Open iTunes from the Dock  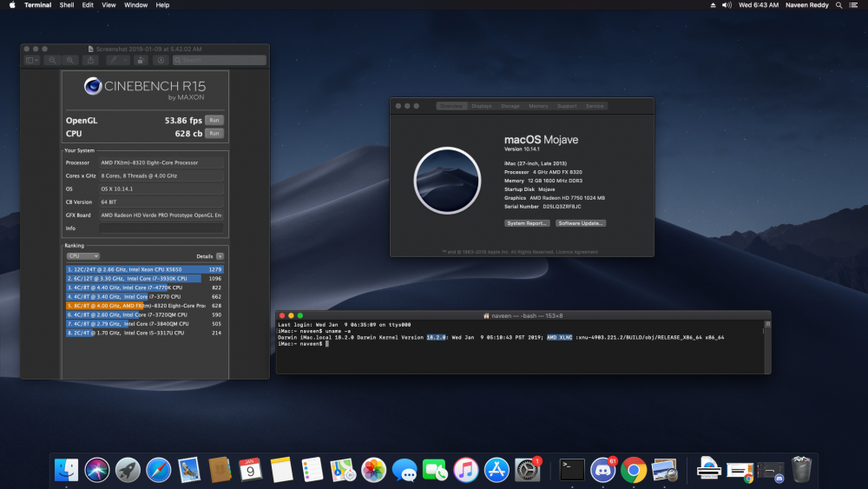click(465, 470)
